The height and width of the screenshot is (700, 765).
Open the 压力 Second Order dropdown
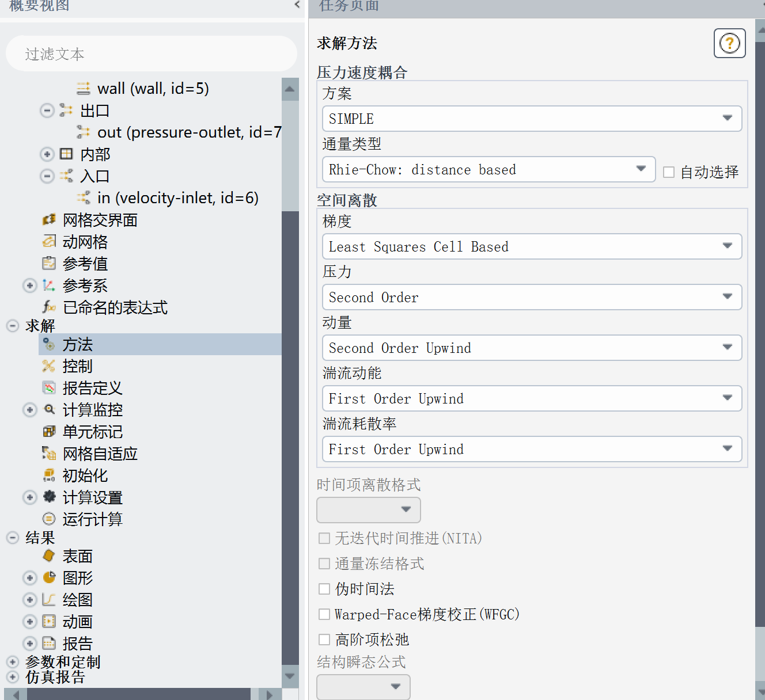pyautogui.click(x=532, y=297)
